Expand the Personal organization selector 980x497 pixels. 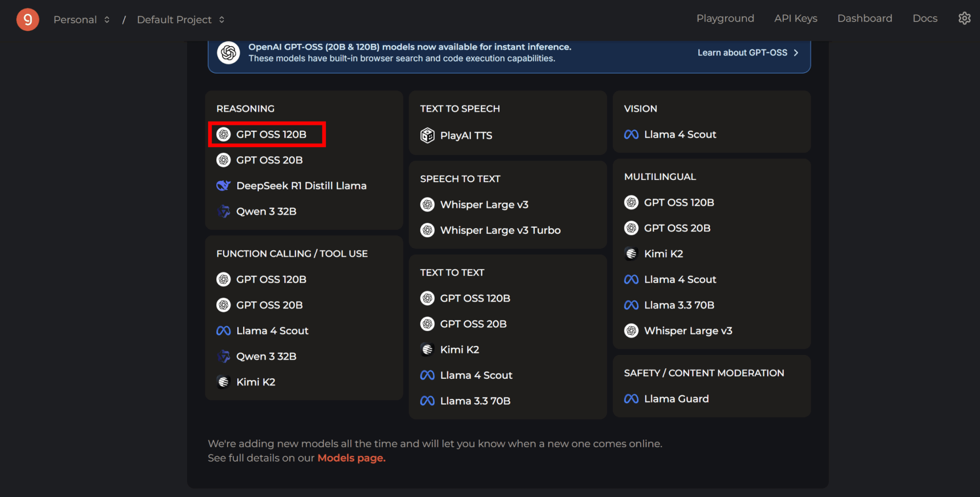pyautogui.click(x=82, y=20)
